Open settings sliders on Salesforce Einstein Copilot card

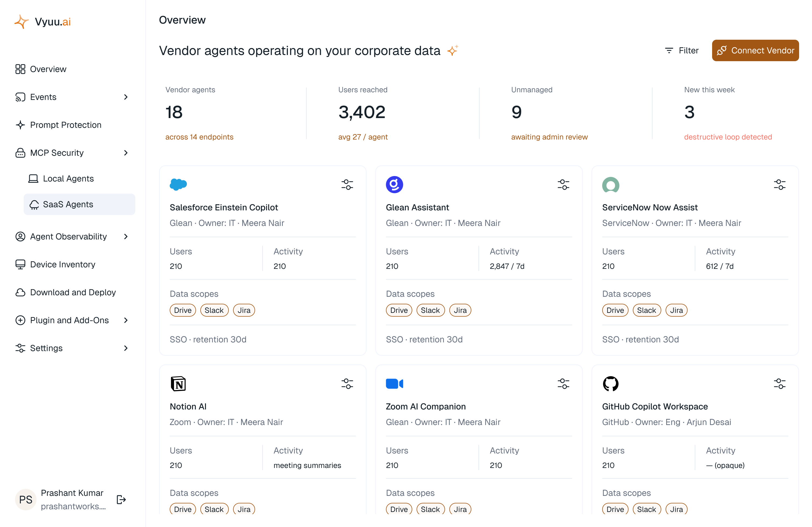347,184
